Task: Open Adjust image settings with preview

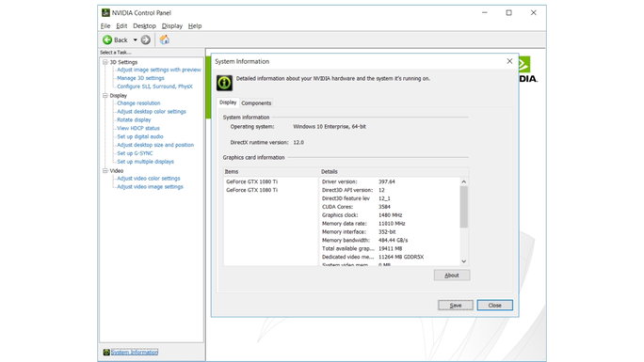Action: tap(159, 70)
